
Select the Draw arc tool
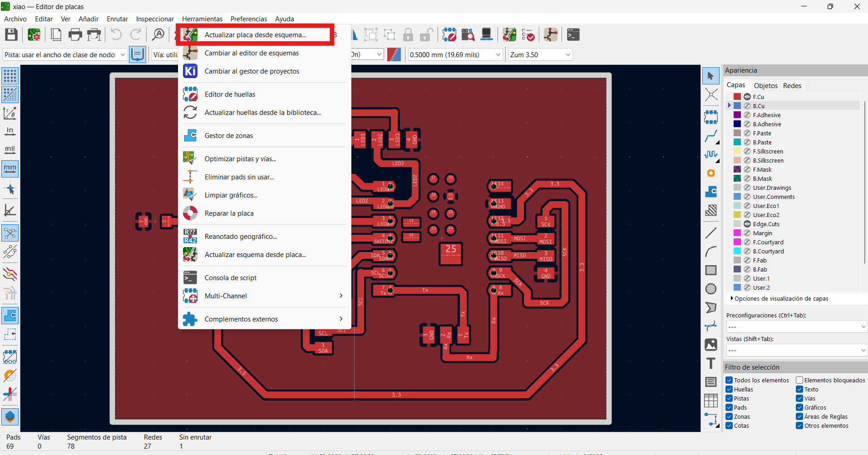point(711,252)
